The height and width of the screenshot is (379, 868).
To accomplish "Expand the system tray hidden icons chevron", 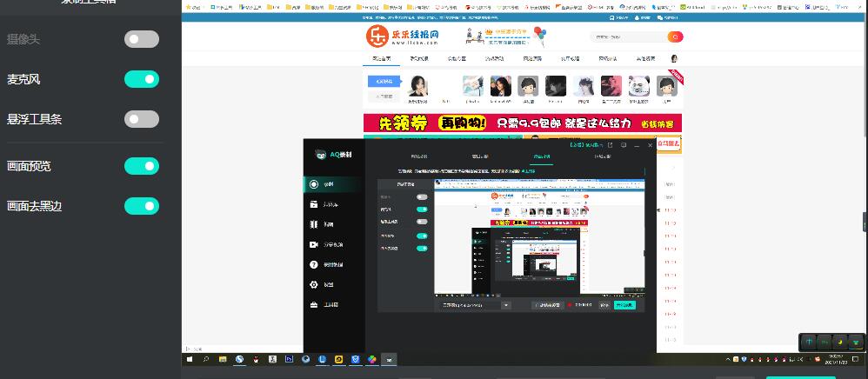I will click(x=730, y=360).
